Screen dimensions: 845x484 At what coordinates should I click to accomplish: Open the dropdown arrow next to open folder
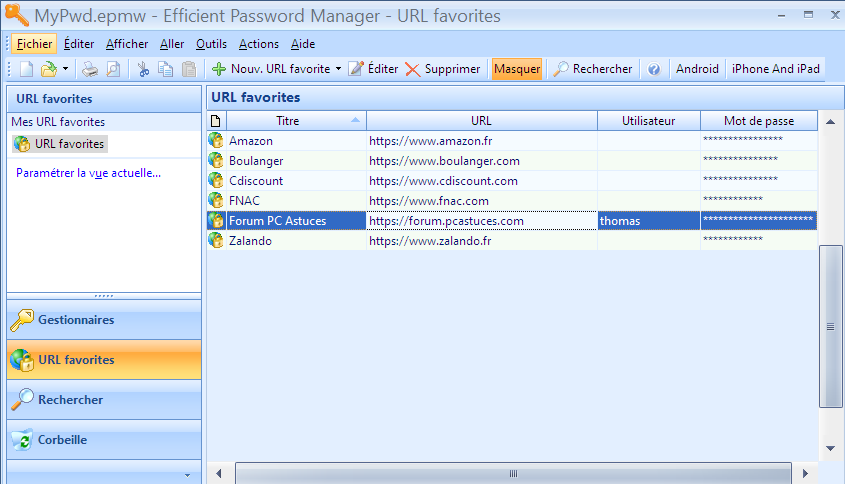[x=65, y=69]
